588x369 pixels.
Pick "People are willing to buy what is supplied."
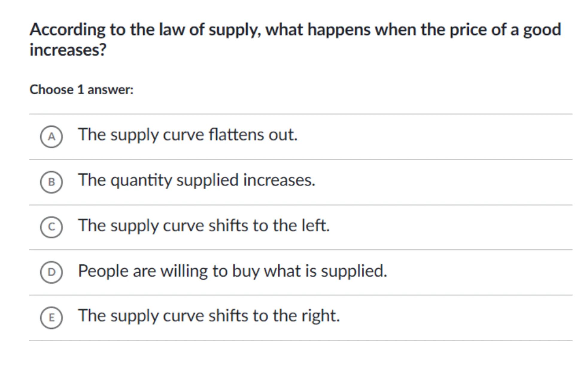(x=232, y=271)
